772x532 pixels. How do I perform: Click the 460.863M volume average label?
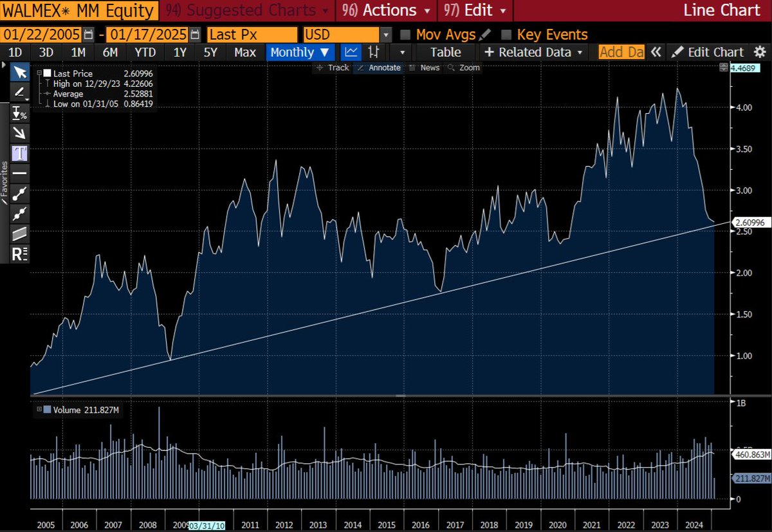coord(751,454)
